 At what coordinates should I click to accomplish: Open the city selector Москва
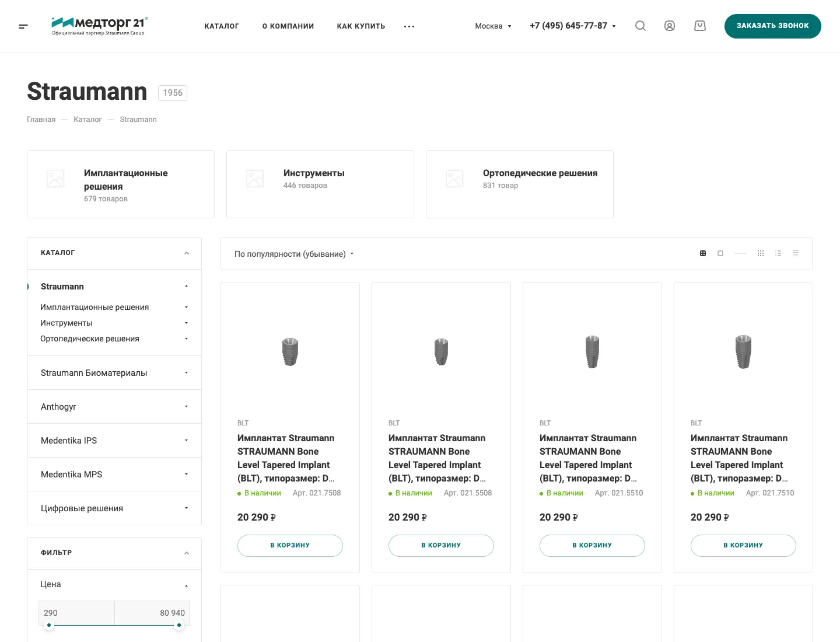tap(493, 26)
